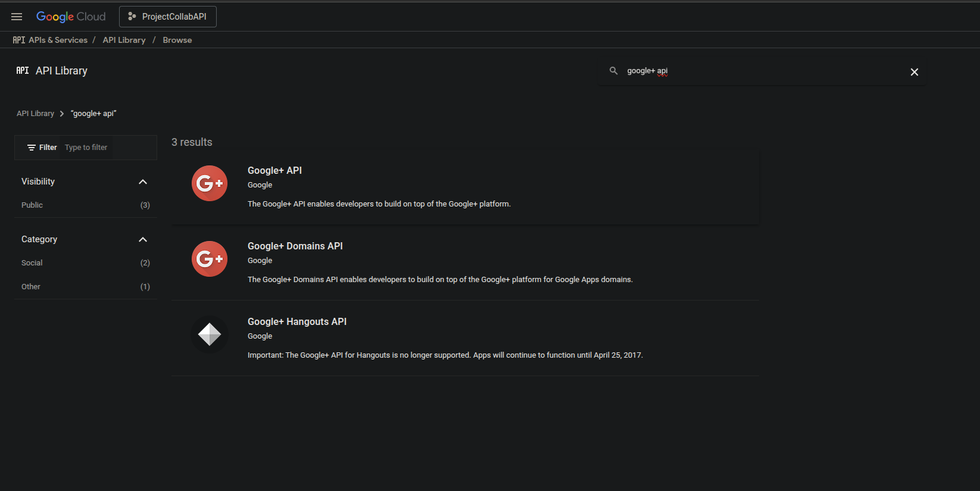This screenshot has height=491, width=980.
Task: Click the "3 results" count text
Action: [192, 142]
